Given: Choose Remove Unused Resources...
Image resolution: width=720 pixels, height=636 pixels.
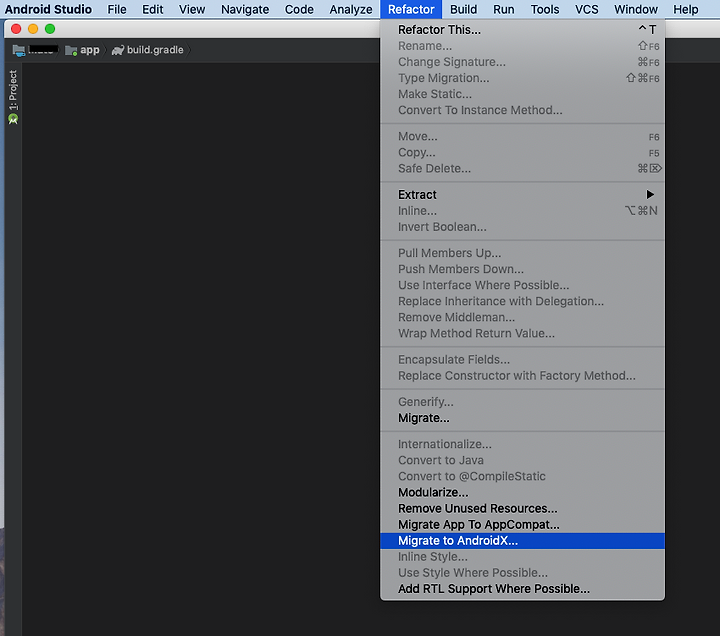Looking at the screenshot, I should point(523,508).
